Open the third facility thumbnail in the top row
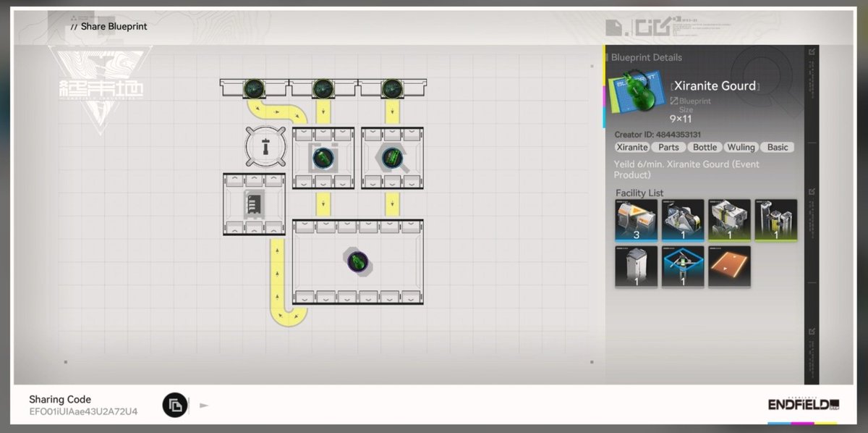The height and width of the screenshot is (433, 868). point(729,220)
